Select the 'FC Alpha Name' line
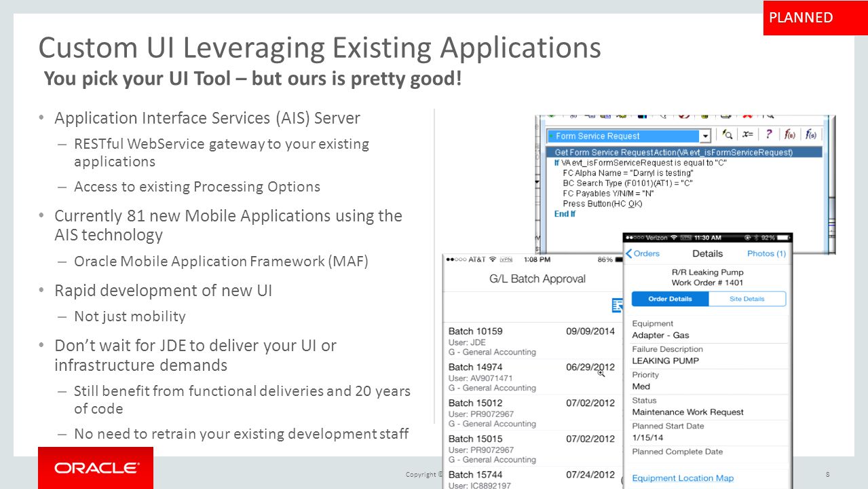Screen dimensions: 868x489 628,173
